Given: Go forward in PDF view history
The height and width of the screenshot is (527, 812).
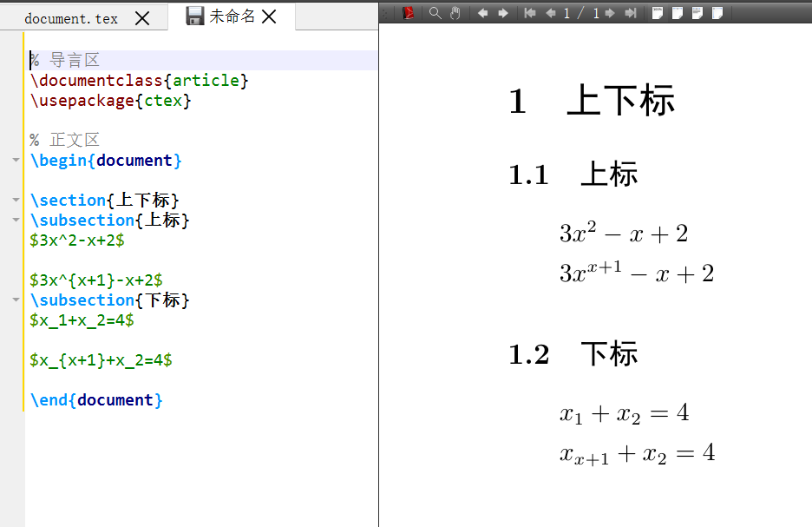Looking at the screenshot, I should [503, 13].
